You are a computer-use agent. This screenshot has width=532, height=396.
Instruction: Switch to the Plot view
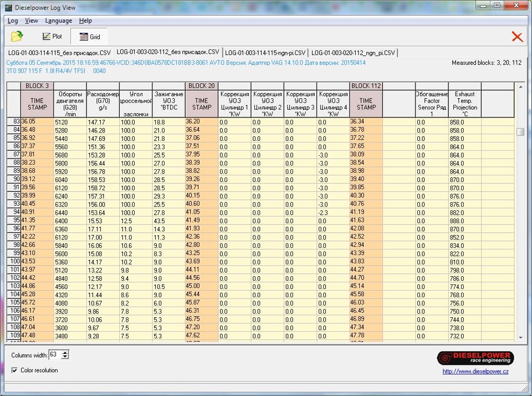[52, 37]
